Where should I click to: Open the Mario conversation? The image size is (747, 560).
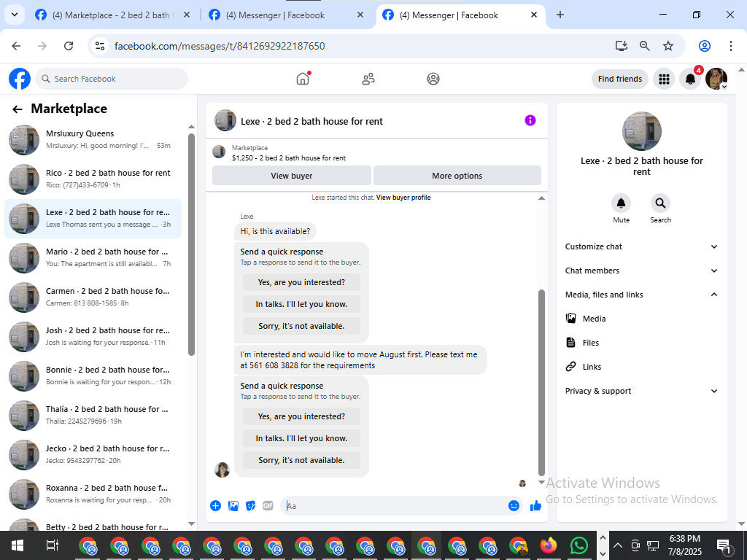pyautogui.click(x=93, y=257)
